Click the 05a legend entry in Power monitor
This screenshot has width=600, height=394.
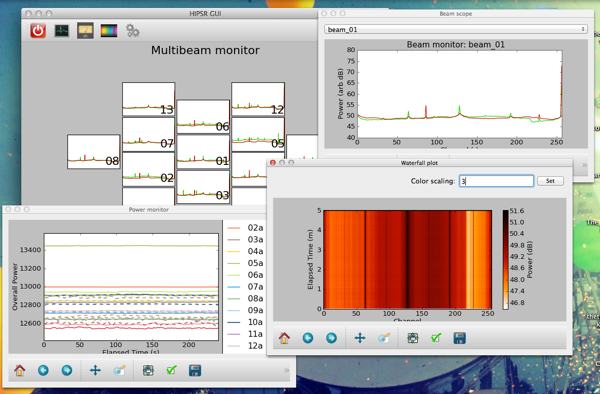(245, 263)
